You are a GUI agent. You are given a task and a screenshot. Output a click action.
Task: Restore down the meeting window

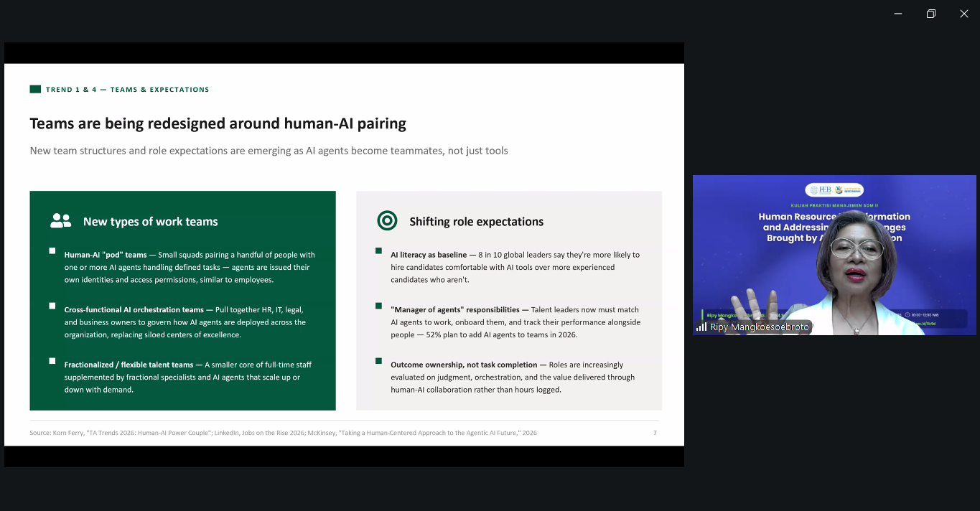(931, 14)
